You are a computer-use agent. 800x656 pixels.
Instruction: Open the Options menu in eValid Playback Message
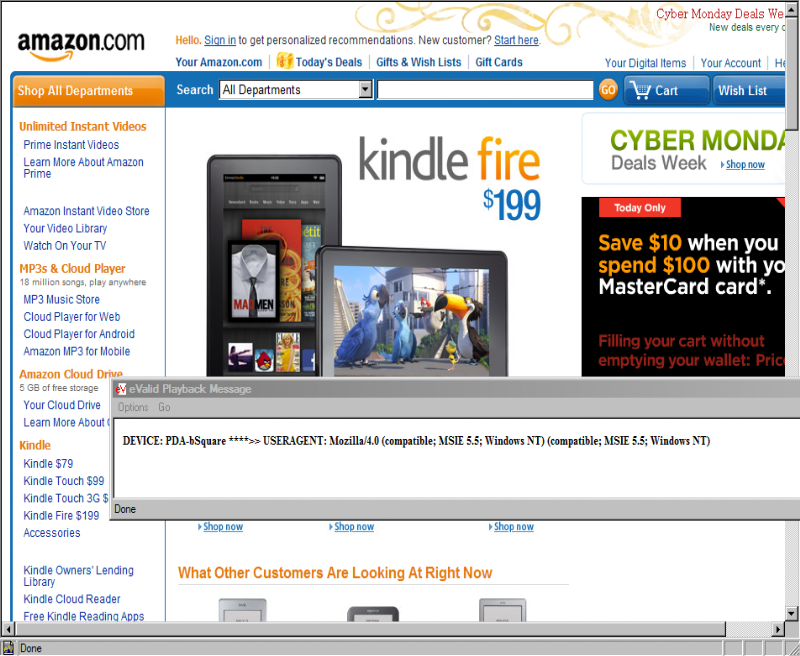pyautogui.click(x=133, y=407)
